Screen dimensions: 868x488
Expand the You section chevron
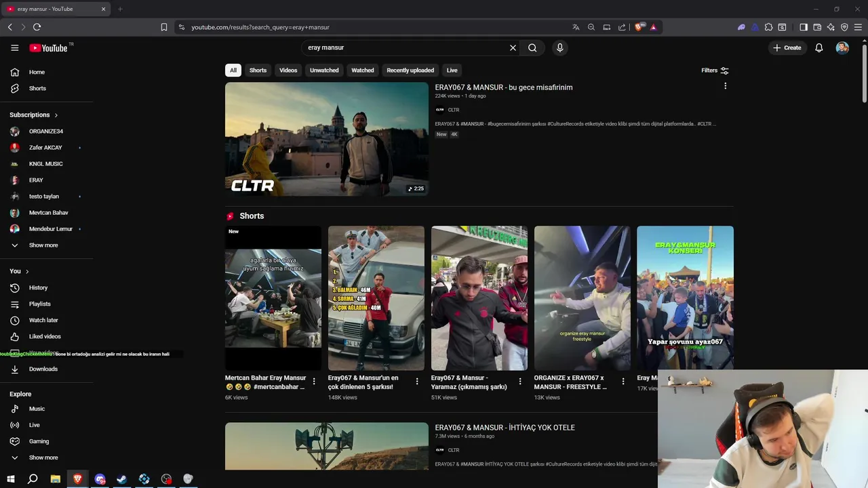point(27,271)
